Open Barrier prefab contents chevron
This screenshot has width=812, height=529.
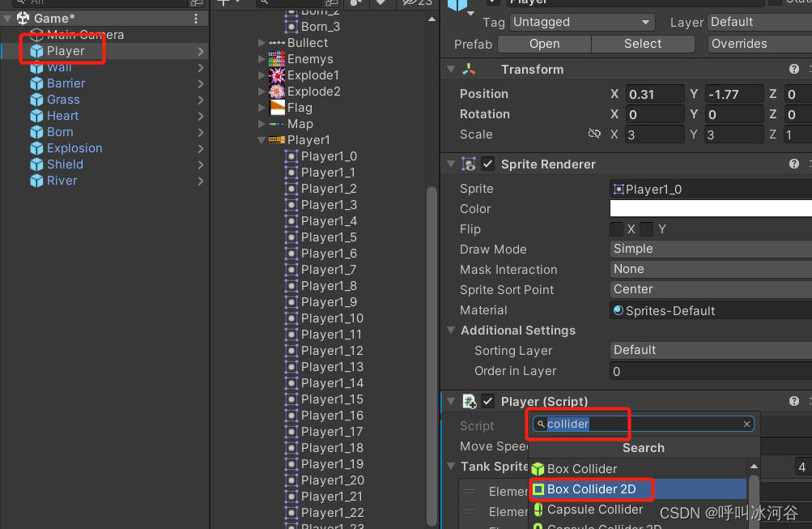(201, 84)
